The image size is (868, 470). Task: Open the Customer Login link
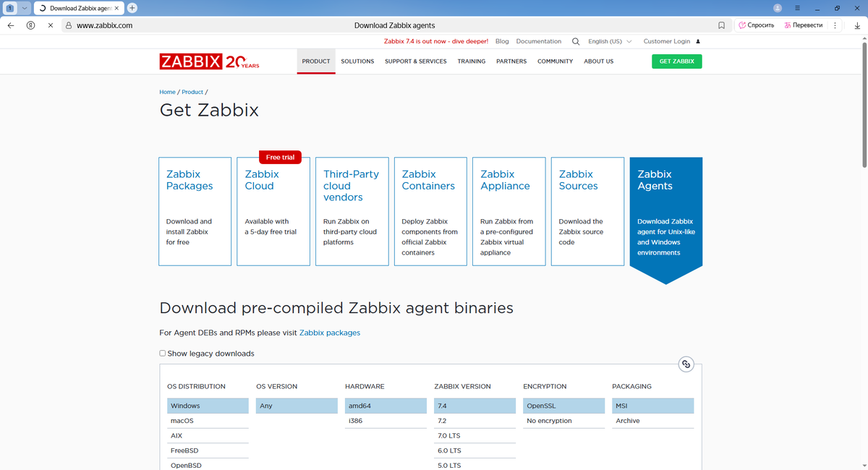coord(671,41)
